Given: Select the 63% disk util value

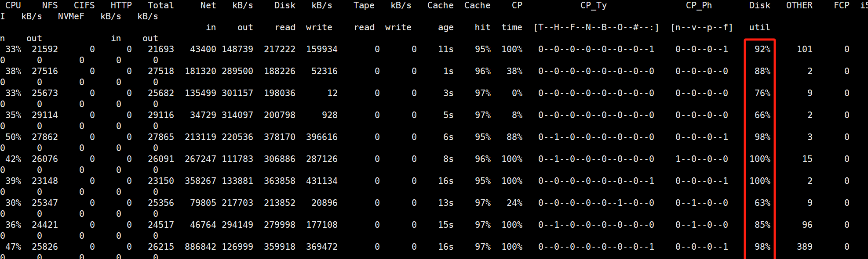Looking at the screenshot, I should (x=762, y=203).
